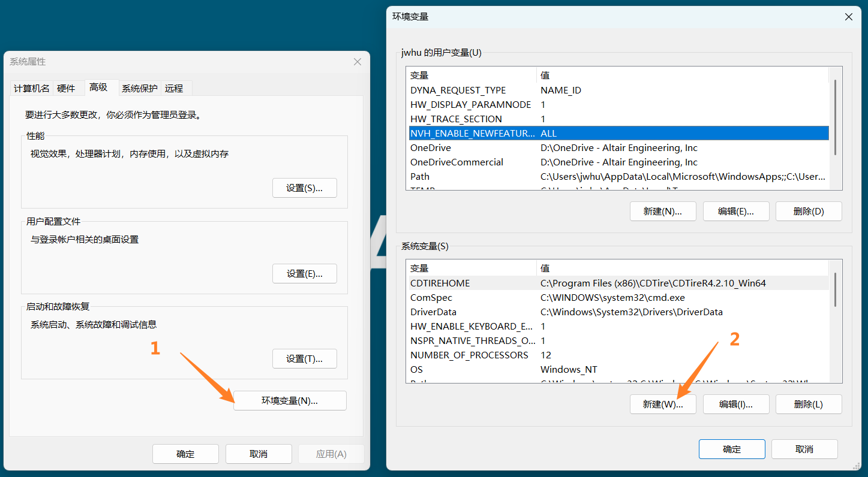This screenshot has height=477, width=868.
Task: Click 编辑(E)... for user variables
Action: click(x=735, y=212)
